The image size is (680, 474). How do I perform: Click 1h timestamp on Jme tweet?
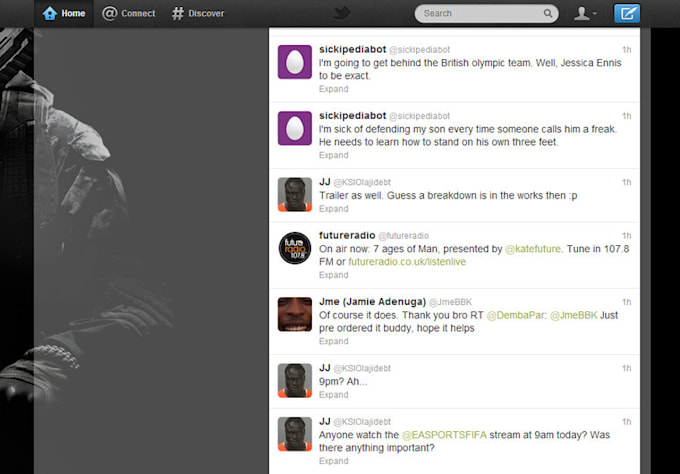627,302
